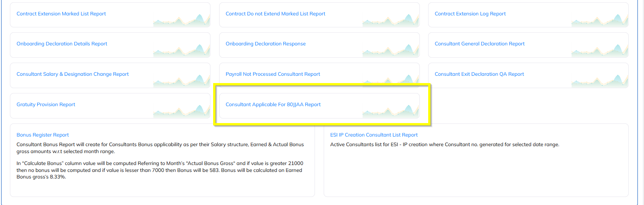The height and width of the screenshot is (205, 644).
Task: Open the Contract Extension Log Report link
Action: 470,14
